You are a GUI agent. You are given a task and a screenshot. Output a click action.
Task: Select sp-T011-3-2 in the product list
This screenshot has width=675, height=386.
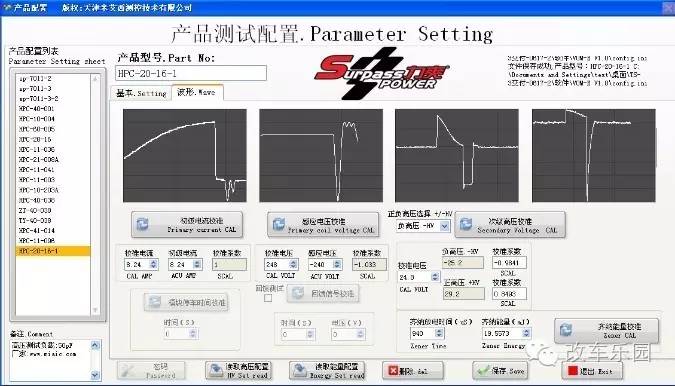pyautogui.click(x=53, y=99)
